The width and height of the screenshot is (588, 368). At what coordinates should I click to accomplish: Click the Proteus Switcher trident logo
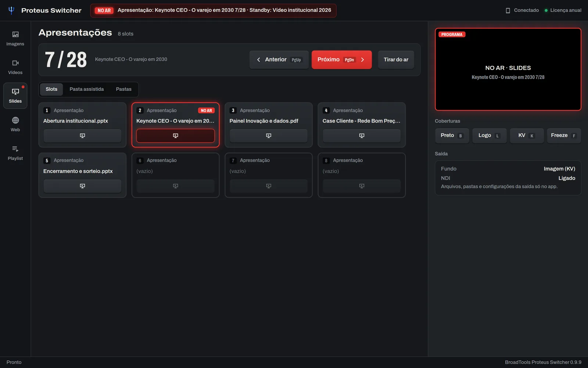(11, 10)
